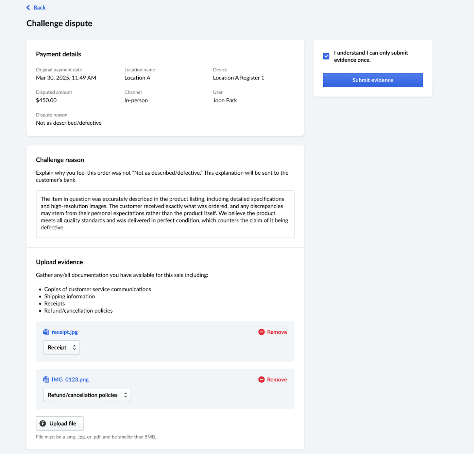Click the red minus icon next to receipt.jpg
Image resolution: width=476 pixels, height=454 pixels.
[x=262, y=332]
